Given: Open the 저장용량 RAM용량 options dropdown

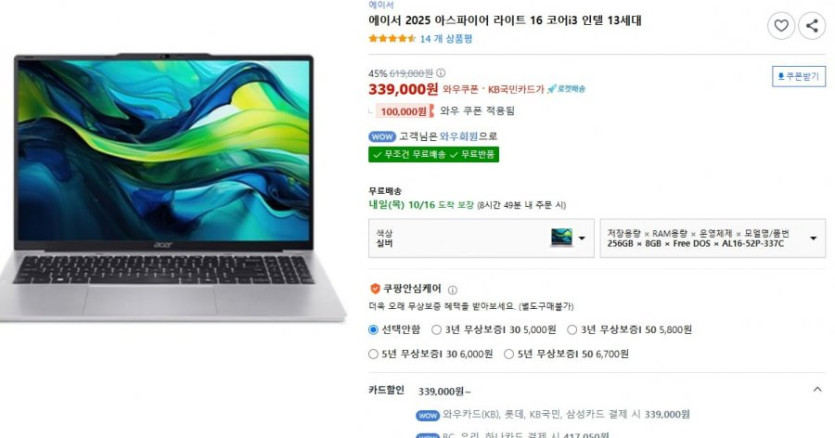Looking at the screenshot, I should pyautogui.click(x=713, y=238).
